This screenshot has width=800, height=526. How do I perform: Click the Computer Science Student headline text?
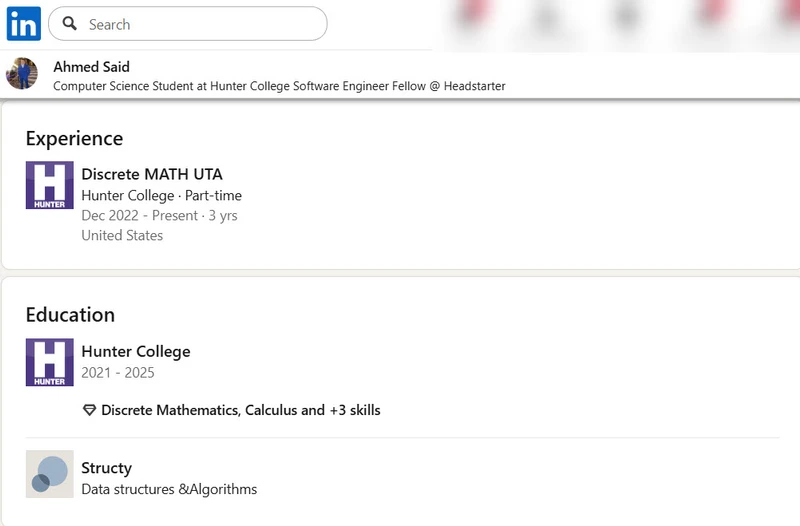tap(279, 86)
